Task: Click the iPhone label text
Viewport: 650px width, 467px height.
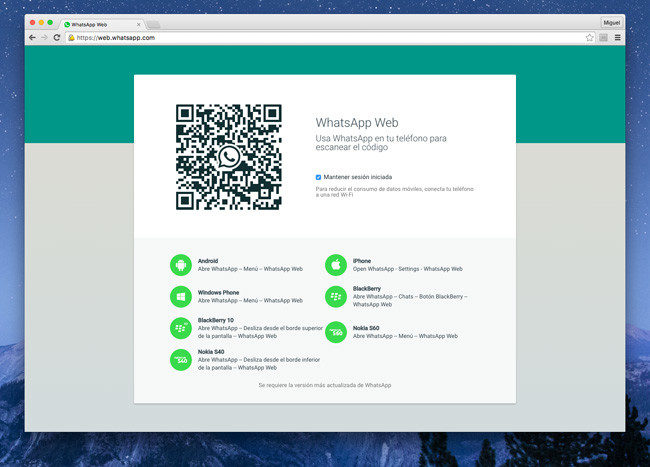Action: tap(362, 261)
